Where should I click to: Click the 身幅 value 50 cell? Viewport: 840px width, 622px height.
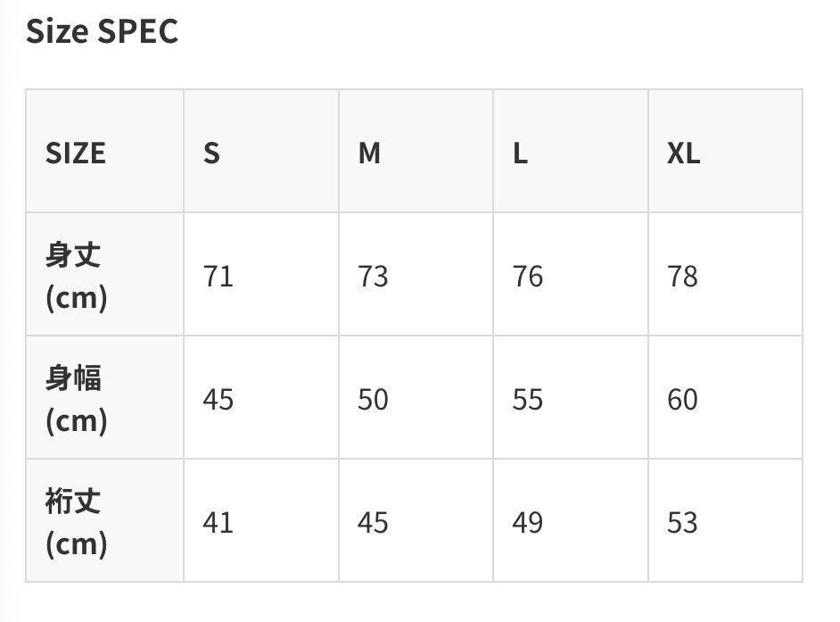416,397
